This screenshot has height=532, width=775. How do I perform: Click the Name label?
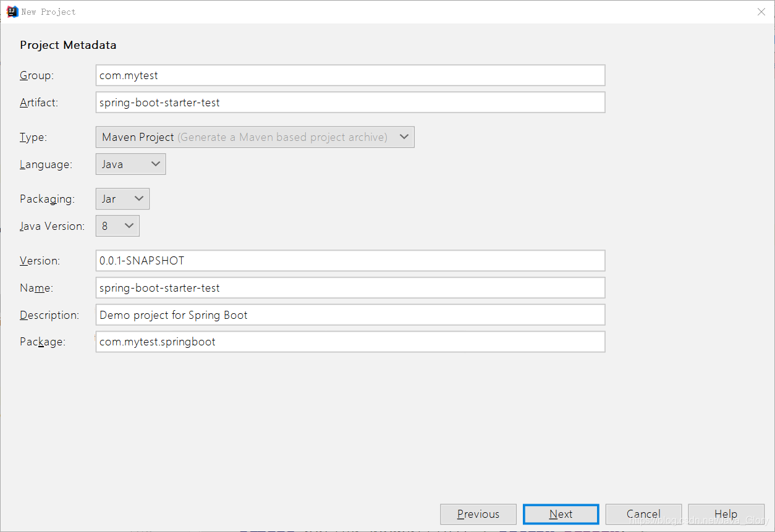(36, 288)
